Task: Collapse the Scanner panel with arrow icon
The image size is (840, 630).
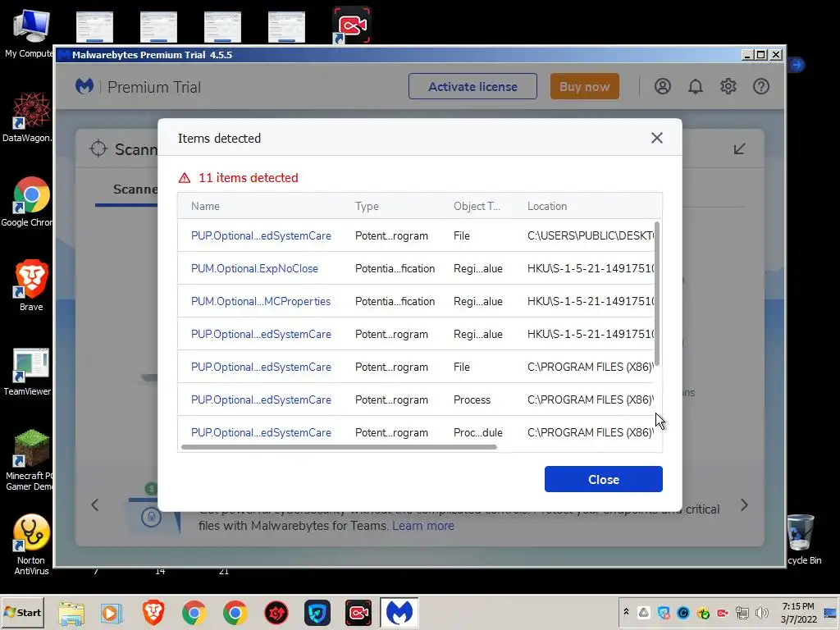Action: coord(739,149)
